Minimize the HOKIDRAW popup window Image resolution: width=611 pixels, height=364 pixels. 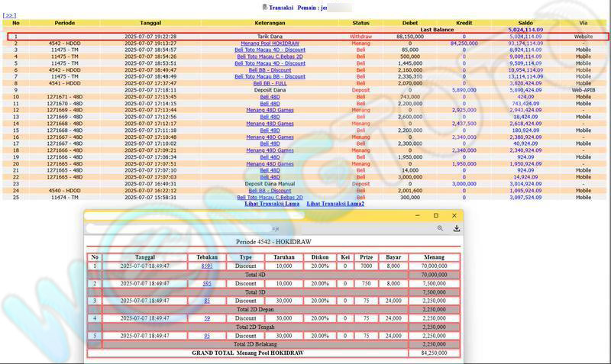[x=418, y=215]
